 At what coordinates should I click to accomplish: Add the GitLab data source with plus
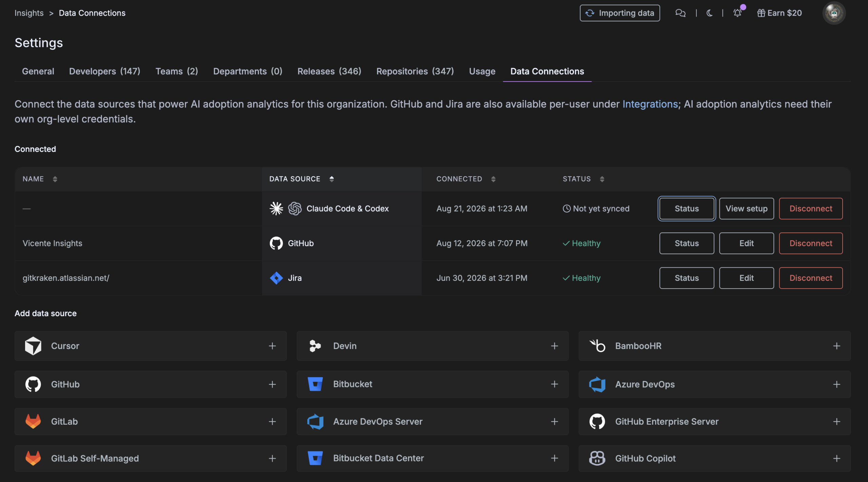(x=272, y=421)
